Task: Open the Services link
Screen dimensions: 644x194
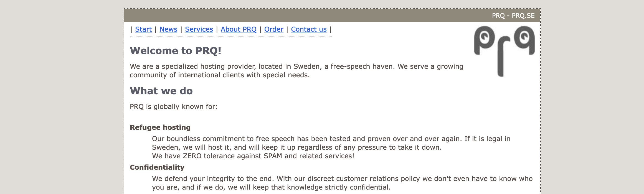Action: click(x=199, y=29)
